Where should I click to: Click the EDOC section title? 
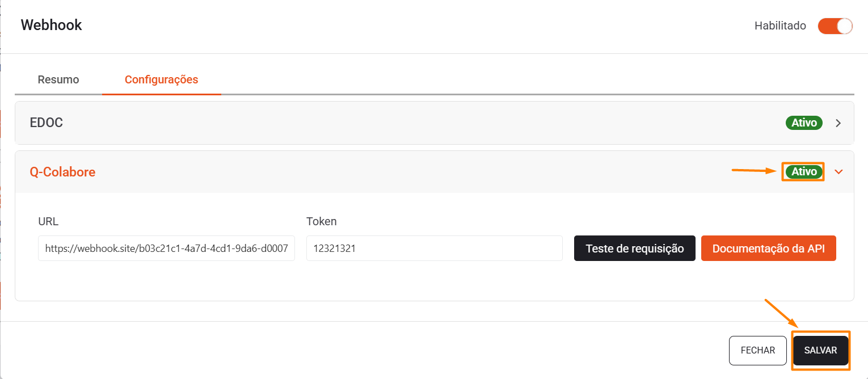click(46, 123)
